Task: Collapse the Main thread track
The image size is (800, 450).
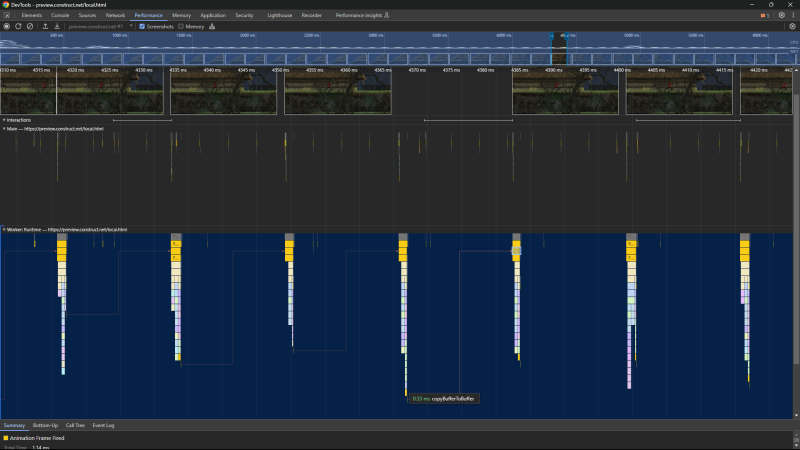Action: pos(4,129)
